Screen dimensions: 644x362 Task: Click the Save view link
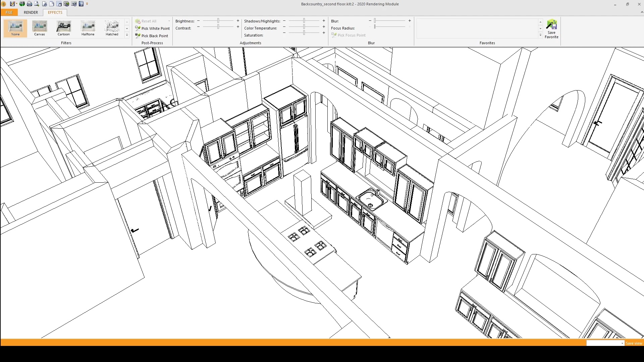tap(634, 343)
